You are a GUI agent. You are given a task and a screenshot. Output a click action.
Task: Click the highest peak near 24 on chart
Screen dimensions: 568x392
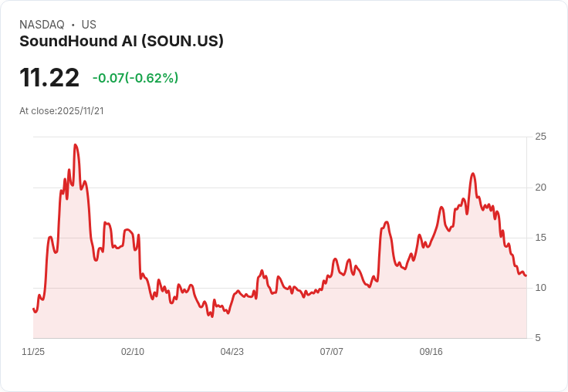[x=76, y=145]
